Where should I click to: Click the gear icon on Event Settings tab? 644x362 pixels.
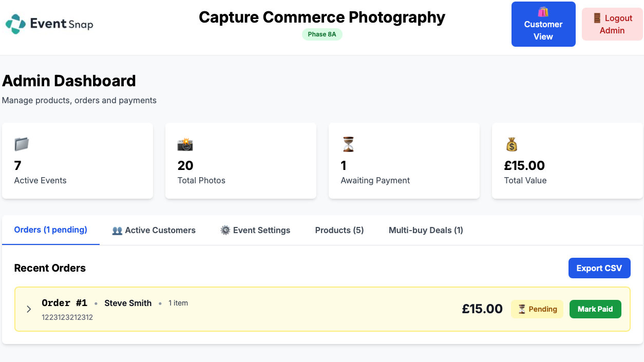(x=225, y=230)
